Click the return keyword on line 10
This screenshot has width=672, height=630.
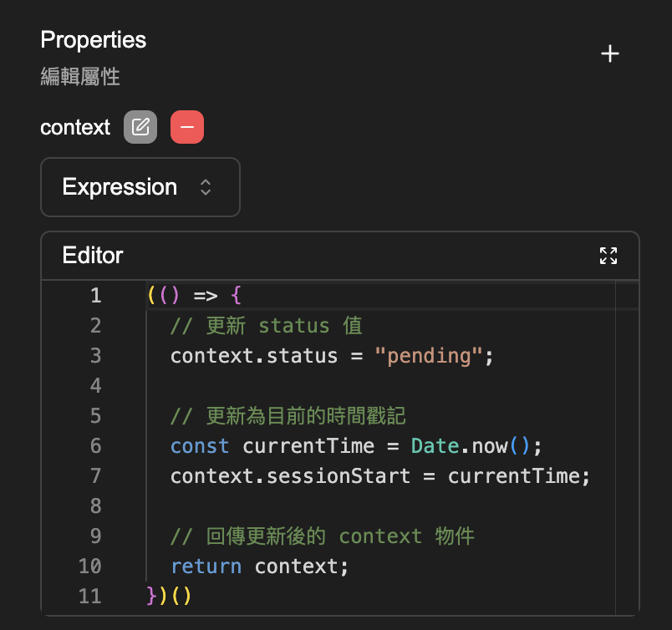[x=206, y=566]
